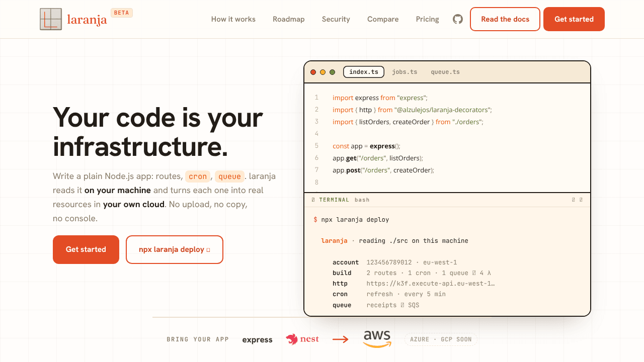This screenshot has height=362, width=644.
Task: Click the 'receipts' SQS queue output line
Action: click(x=393, y=305)
